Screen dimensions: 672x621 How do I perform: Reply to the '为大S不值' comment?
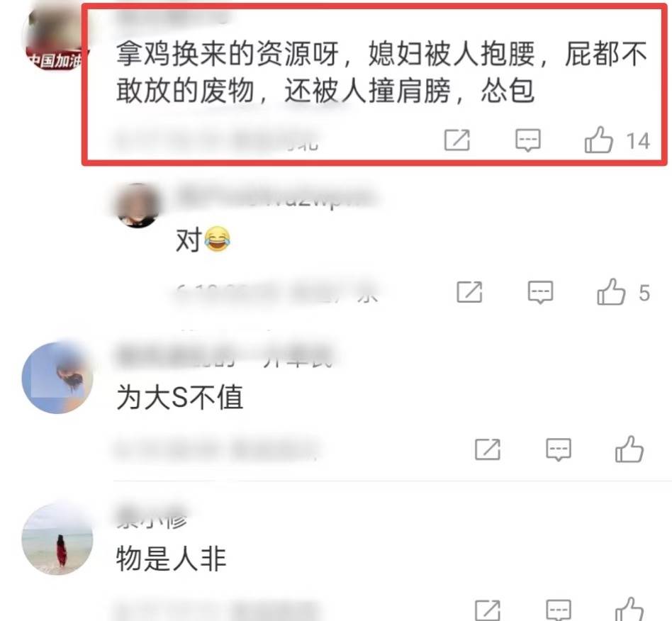point(559,449)
